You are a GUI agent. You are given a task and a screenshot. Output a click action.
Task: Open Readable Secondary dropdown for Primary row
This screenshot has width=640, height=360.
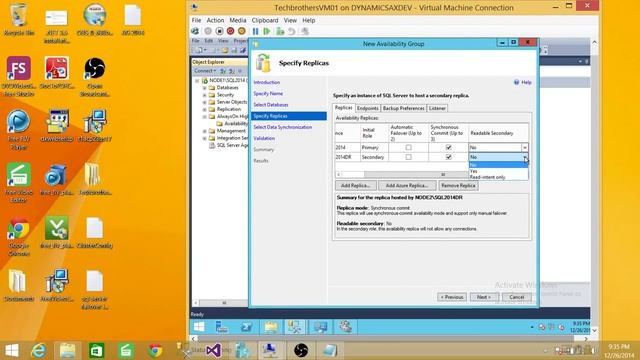524,147
